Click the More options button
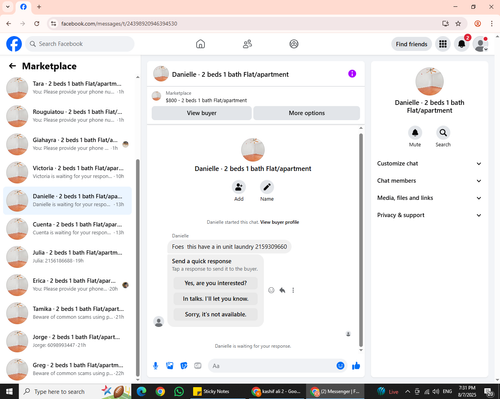 coord(307,113)
